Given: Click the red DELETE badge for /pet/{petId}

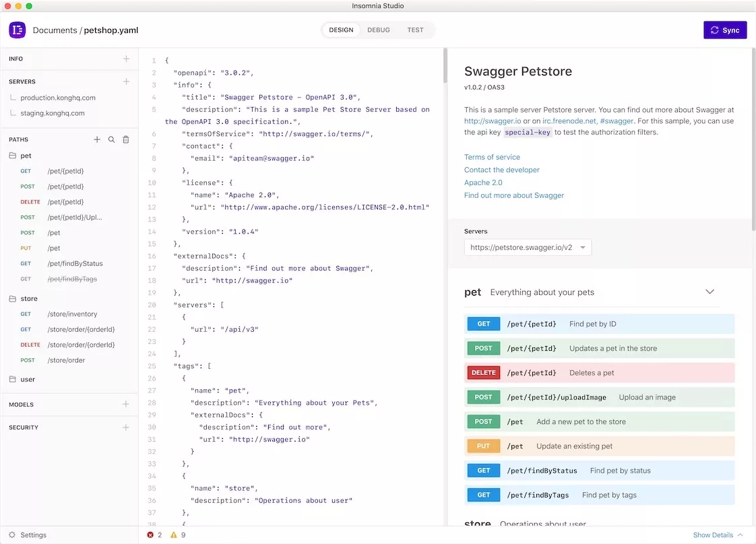Looking at the screenshot, I should tap(484, 373).
